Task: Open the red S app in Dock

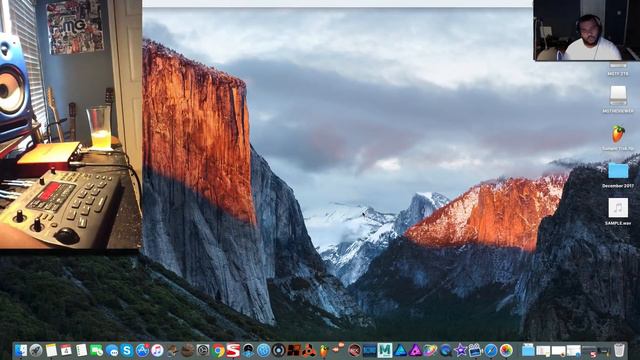Action: (233, 350)
